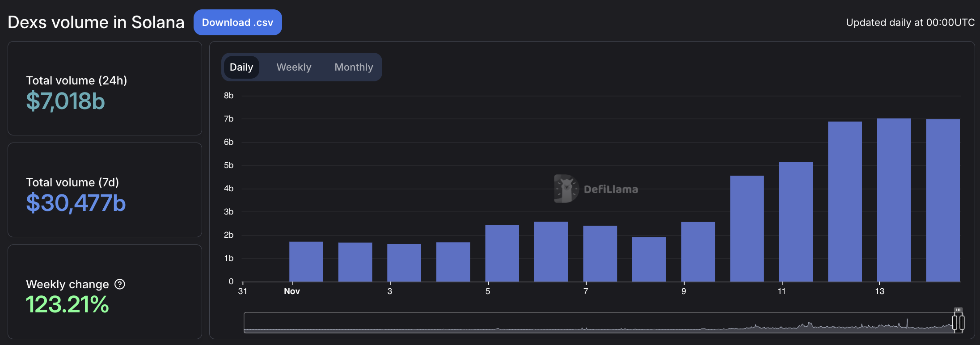980x345 pixels.
Task: Click the $7,018b total volume value
Action: point(65,101)
